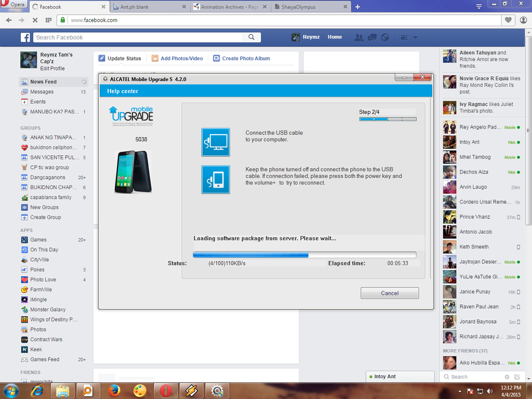Open Facebook account dropdown arrow
The image size is (532, 399).
(x=415, y=37)
